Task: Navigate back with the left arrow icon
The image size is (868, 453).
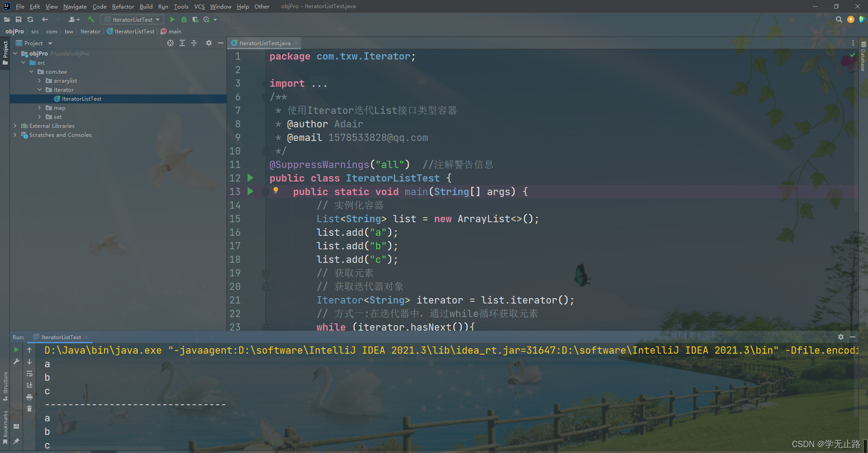Action: pyautogui.click(x=45, y=19)
